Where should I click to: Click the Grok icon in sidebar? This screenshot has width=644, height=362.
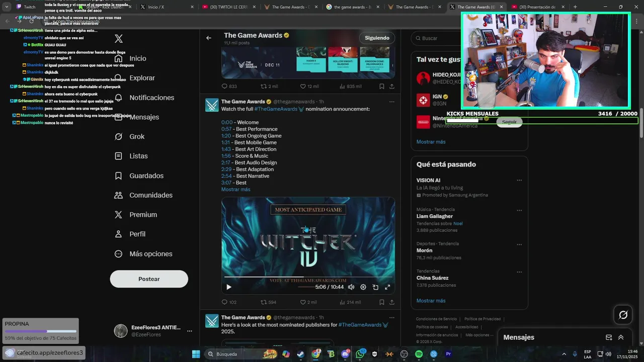pos(119,137)
